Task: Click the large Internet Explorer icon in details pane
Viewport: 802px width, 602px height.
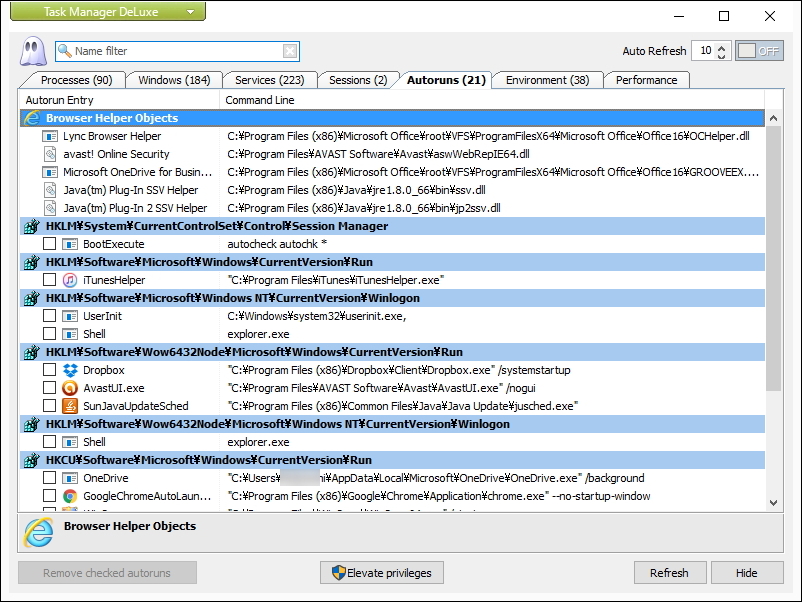Action: tap(38, 532)
